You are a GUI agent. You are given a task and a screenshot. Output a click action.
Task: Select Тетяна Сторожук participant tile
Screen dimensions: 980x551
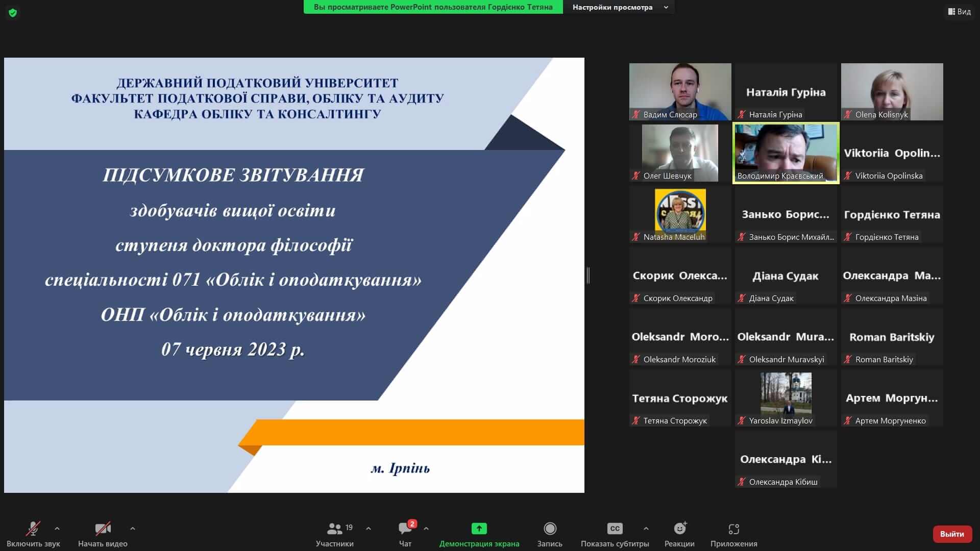point(680,398)
